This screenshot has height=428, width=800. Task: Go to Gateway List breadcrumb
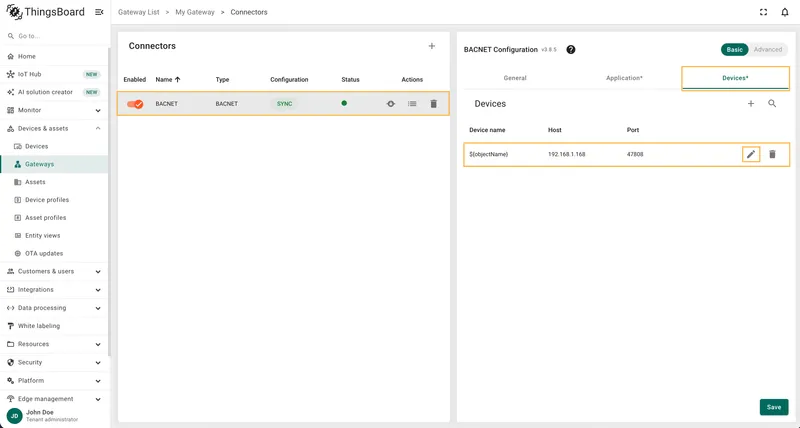click(x=139, y=12)
